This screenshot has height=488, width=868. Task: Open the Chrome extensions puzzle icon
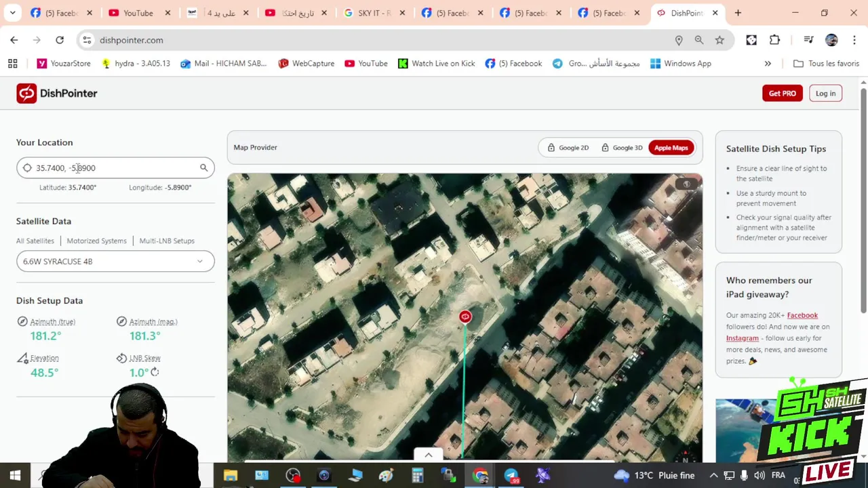pyautogui.click(x=774, y=40)
